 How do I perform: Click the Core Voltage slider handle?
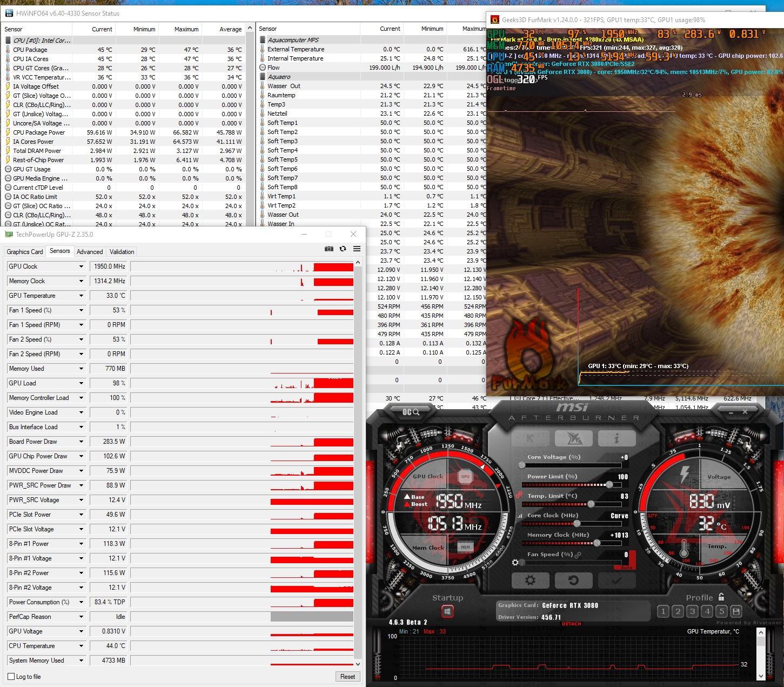522,465
